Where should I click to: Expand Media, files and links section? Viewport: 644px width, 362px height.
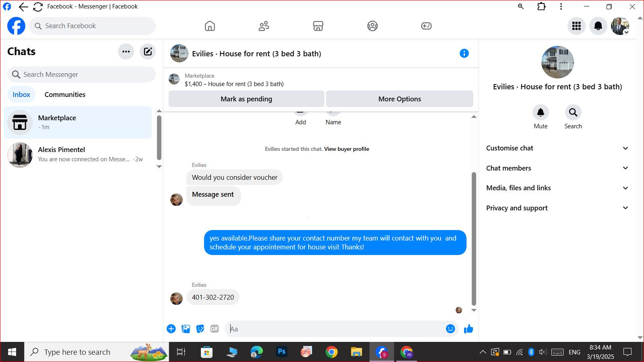click(x=557, y=188)
